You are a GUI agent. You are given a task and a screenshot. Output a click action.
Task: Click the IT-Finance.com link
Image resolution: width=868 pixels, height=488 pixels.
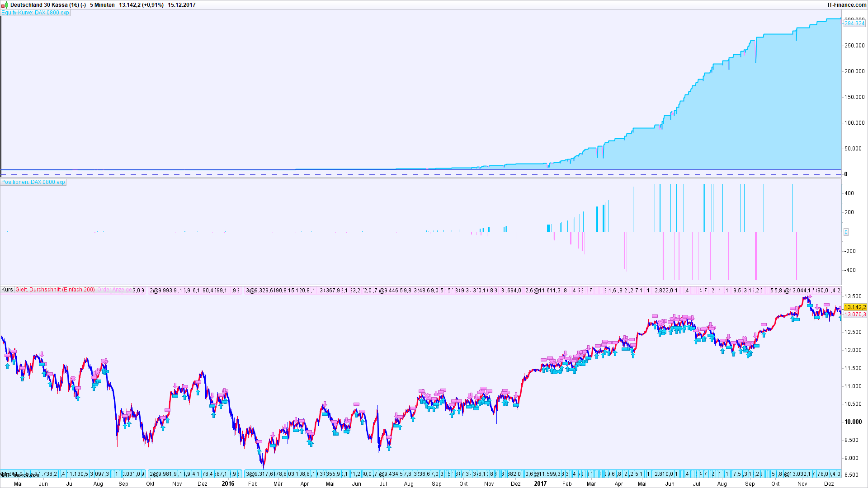click(846, 5)
